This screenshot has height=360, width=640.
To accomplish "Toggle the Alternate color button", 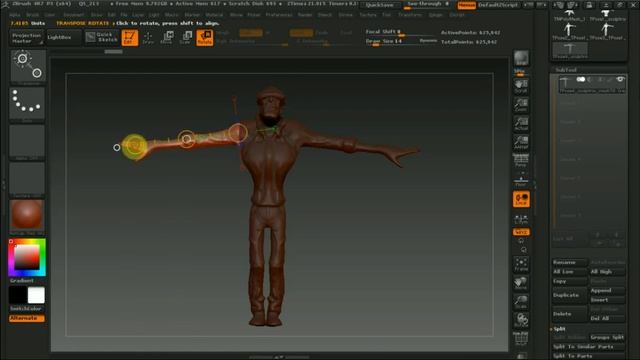I will (27, 318).
